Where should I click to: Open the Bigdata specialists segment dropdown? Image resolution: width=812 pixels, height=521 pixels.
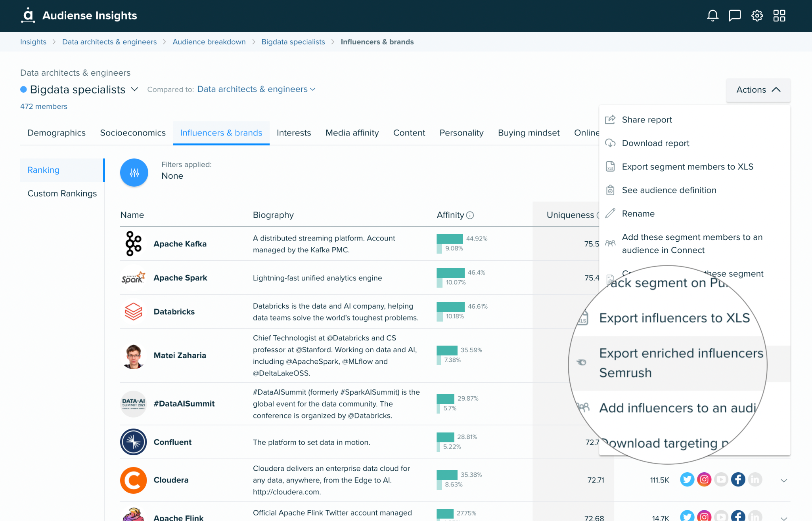(134, 90)
